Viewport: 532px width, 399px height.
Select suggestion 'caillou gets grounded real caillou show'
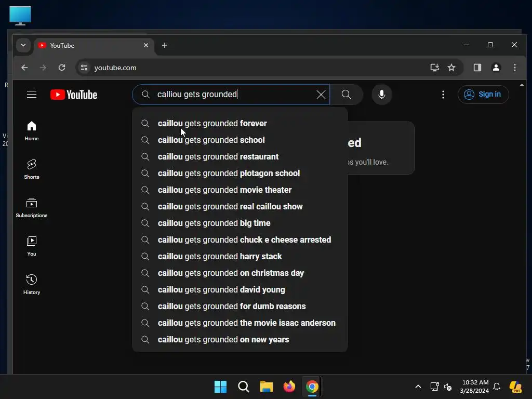(240, 207)
